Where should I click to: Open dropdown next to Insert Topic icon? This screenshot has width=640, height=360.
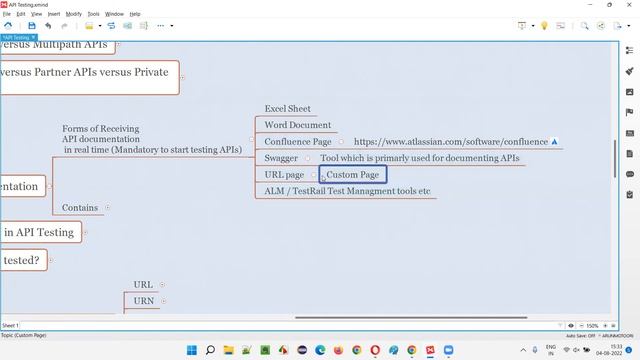pyautogui.click(x=100, y=26)
